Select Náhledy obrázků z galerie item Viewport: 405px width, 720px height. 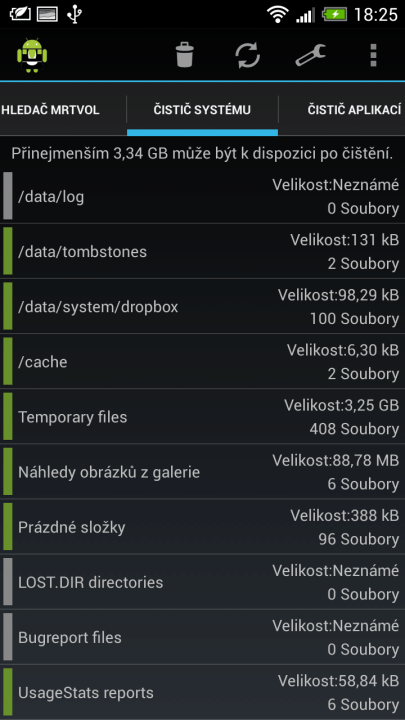tap(202, 472)
